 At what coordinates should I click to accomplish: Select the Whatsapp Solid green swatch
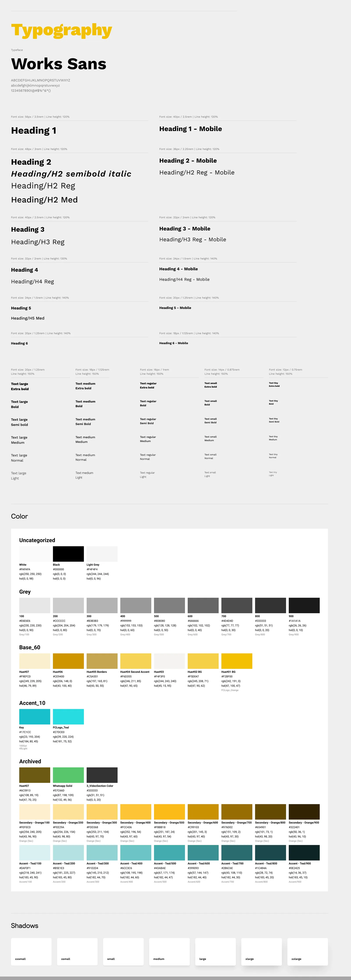(68, 775)
